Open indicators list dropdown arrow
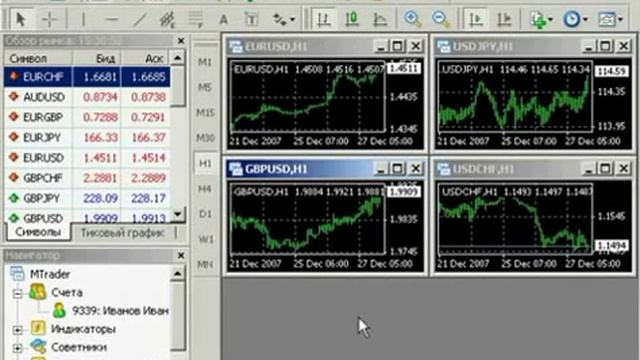The image size is (640, 360). point(551,19)
